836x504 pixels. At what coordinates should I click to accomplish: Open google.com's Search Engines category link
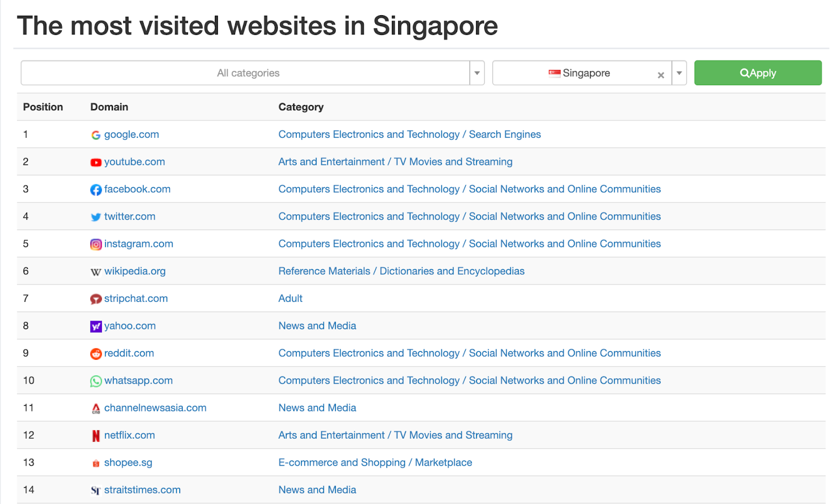pyautogui.click(x=410, y=134)
